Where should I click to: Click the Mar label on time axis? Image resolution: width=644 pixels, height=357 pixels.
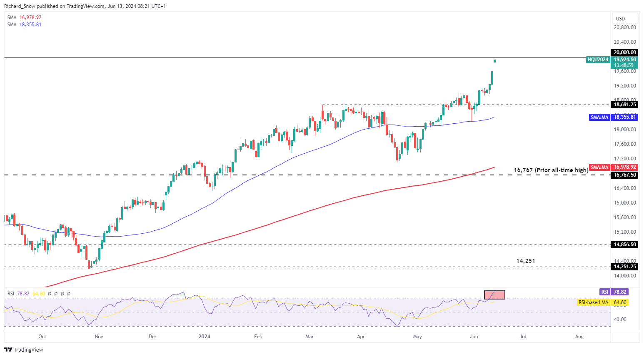point(310,337)
